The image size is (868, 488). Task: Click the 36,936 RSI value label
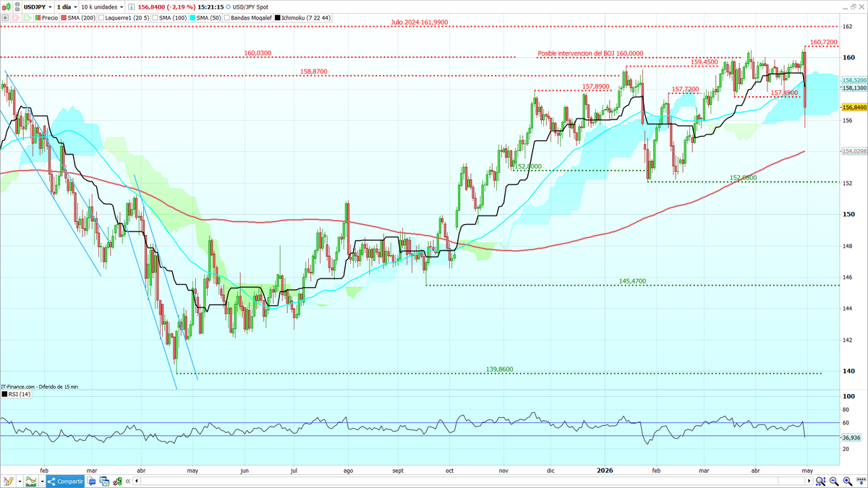(851, 437)
